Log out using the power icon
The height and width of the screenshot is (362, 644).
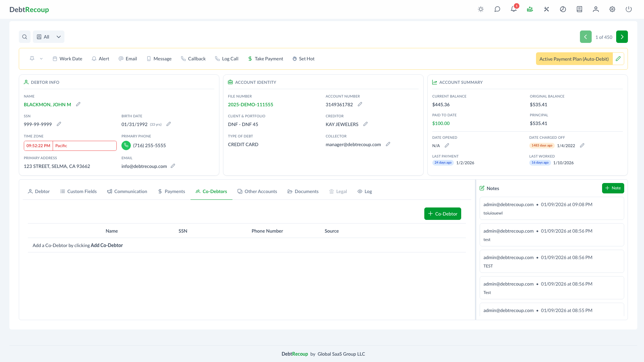[629, 9]
